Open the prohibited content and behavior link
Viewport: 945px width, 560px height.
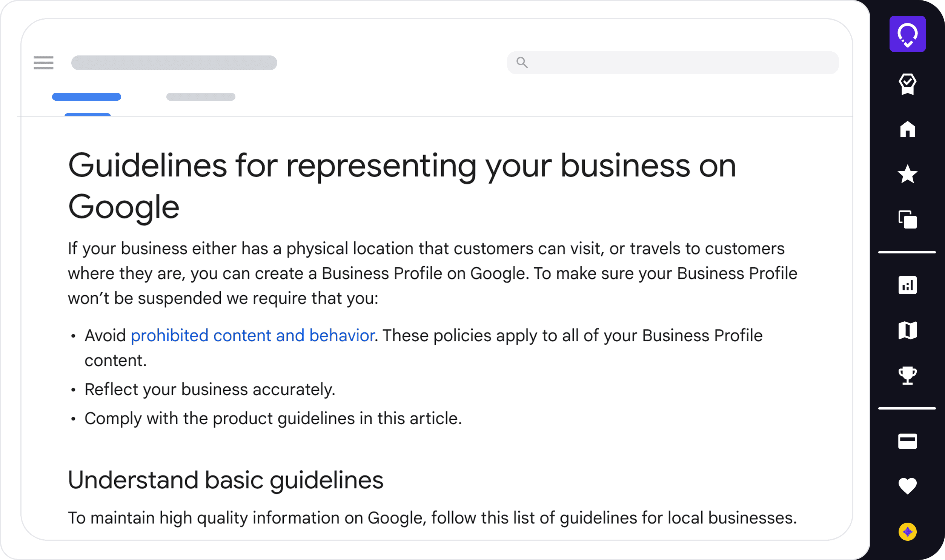tap(252, 336)
